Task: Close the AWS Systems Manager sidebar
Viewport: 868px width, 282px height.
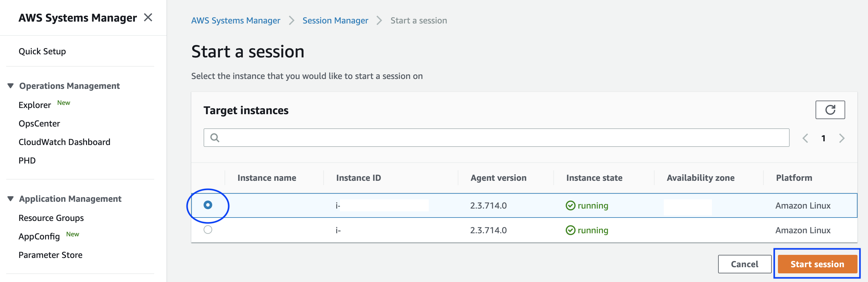Action: (x=148, y=17)
